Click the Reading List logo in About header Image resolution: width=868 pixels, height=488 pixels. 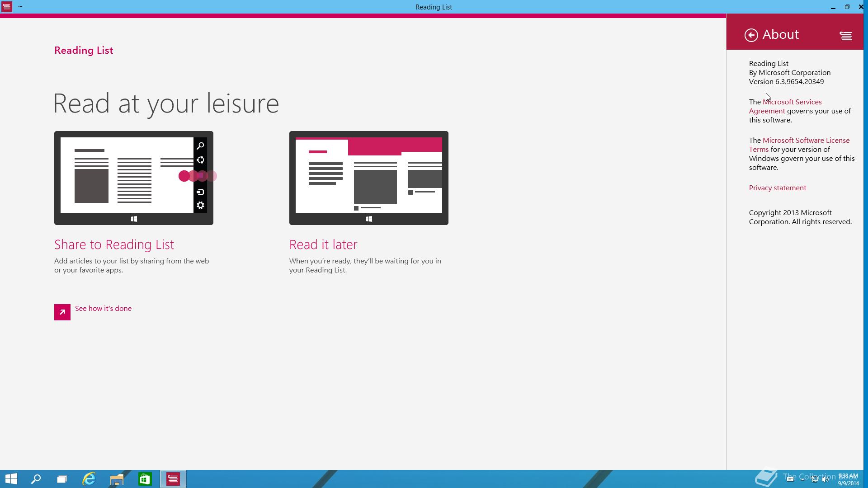click(x=845, y=35)
